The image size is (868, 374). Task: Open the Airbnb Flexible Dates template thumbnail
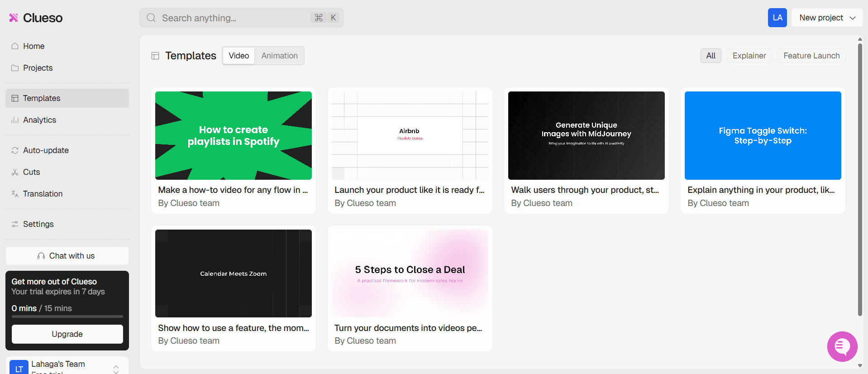[x=410, y=135]
